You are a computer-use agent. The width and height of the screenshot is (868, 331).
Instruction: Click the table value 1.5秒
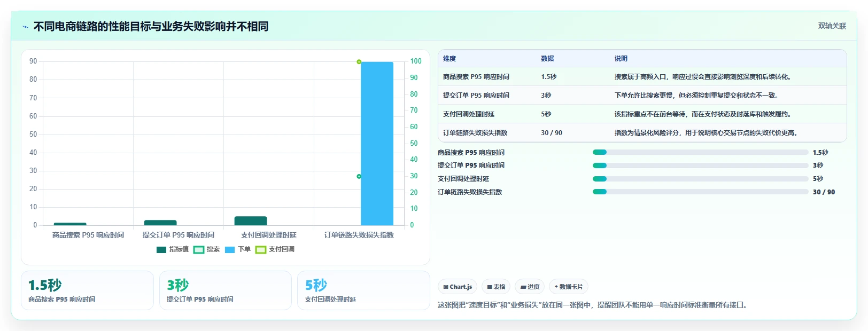pyautogui.click(x=549, y=77)
